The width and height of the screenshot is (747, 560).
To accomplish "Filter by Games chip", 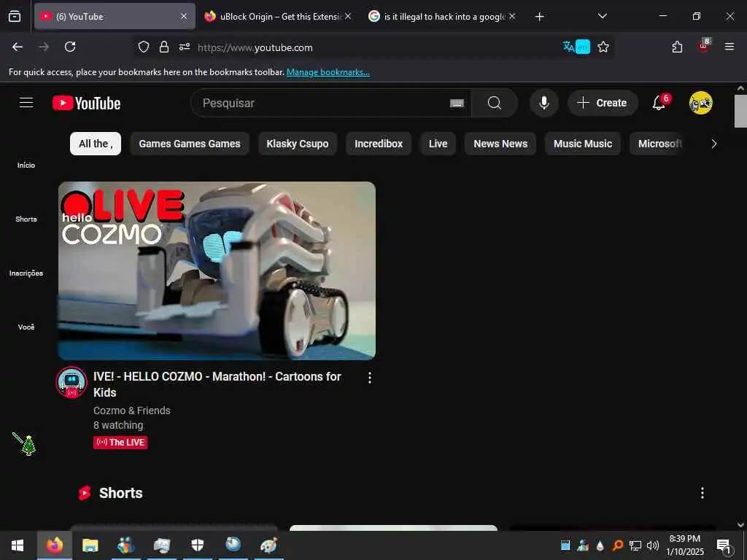I will click(x=190, y=144).
